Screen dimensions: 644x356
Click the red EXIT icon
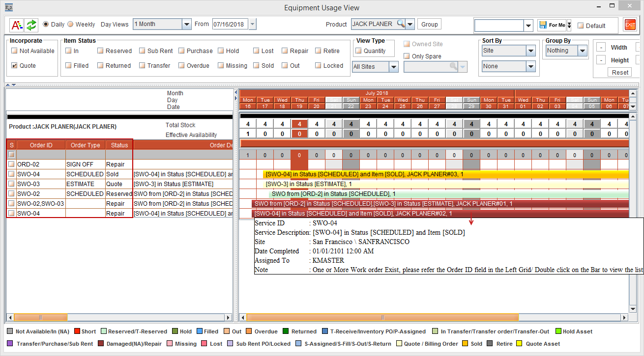tap(630, 25)
